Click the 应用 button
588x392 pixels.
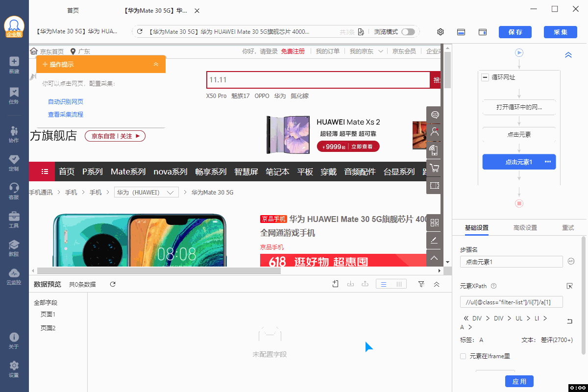[x=519, y=381]
